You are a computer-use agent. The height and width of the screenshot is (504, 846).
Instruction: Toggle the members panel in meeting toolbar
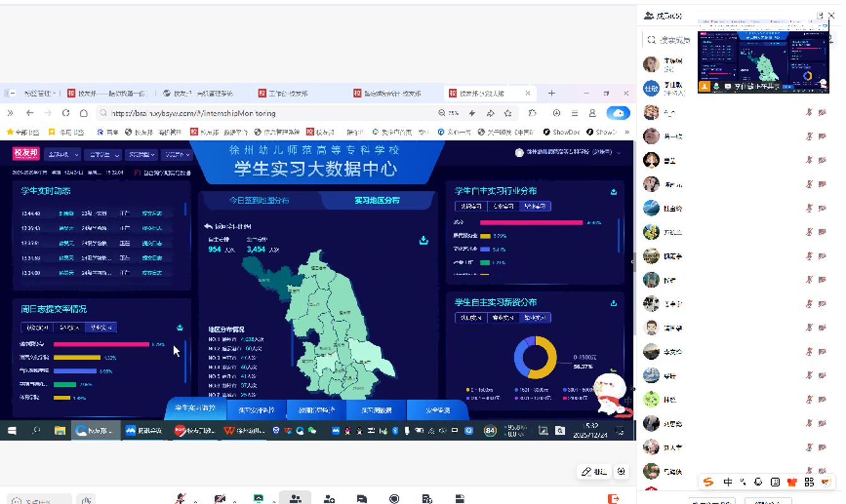pyautogui.click(x=294, y=498)
